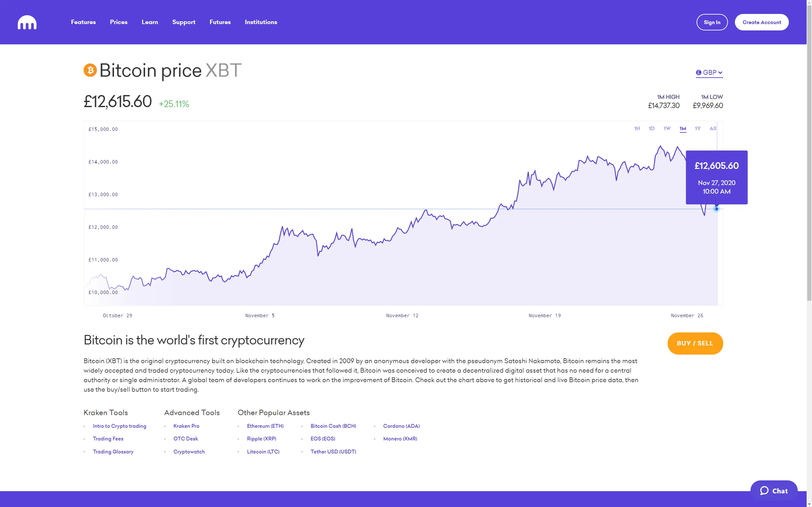Click the price tooltip marker on the chart
This screenshot has width=812, height=507.
(717, 209)
